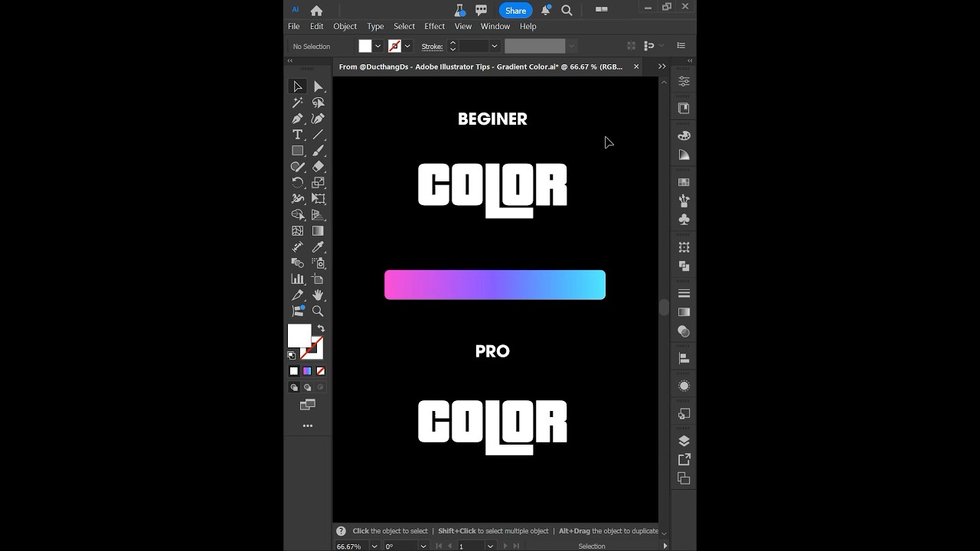
Task: Open the fill color dropdown arrow
Action: tap(377, 46)
